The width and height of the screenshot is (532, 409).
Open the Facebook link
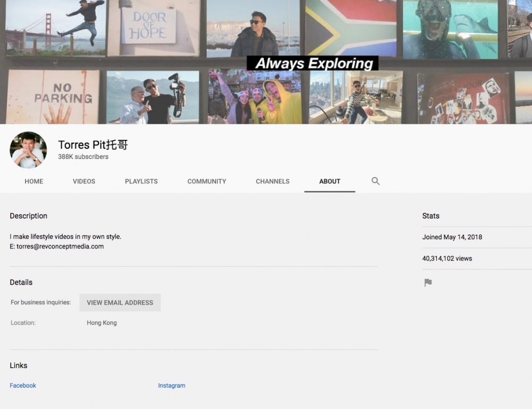[23, 386]
